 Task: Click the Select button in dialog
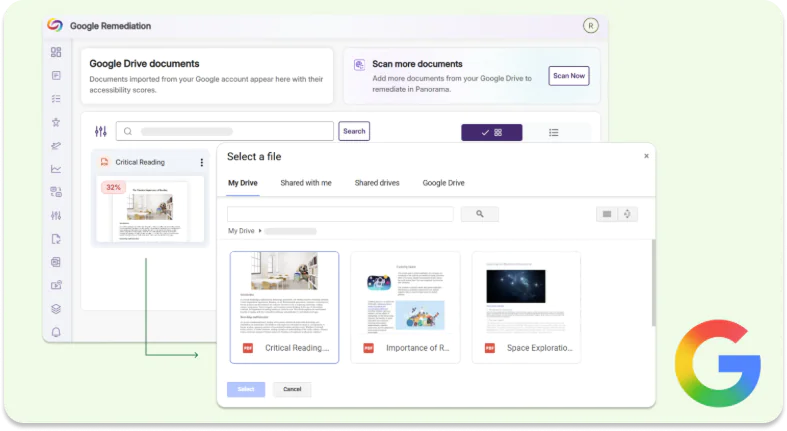click(245, 389)
